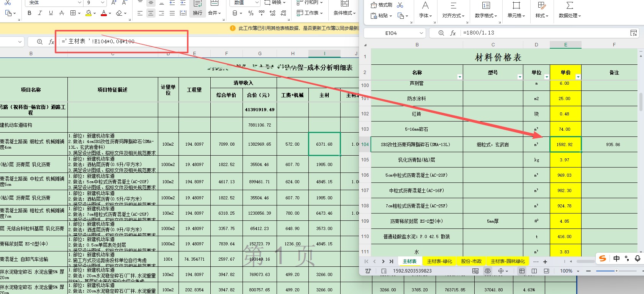The image size is (644, 294).
Task: Click the copy icon in right window
Action: (401, 16)
